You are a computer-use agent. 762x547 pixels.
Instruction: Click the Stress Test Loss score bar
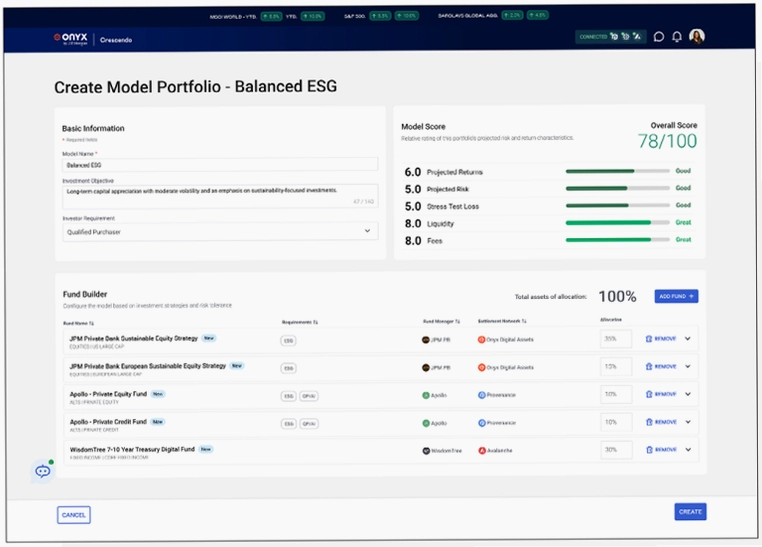[618, 205]
